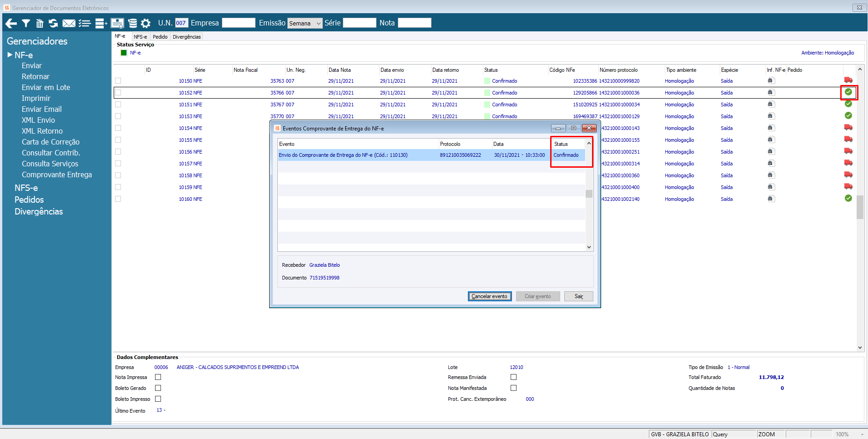
Task: Click binoculars Inf. NF-e icon for ID 10160
Action: pyautogui.click(x=770, y=199)
